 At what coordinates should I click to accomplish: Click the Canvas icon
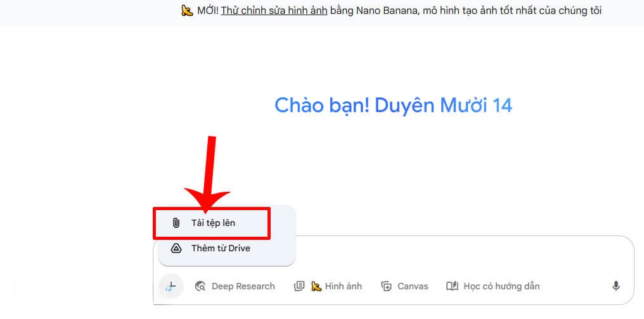point(387,286)
